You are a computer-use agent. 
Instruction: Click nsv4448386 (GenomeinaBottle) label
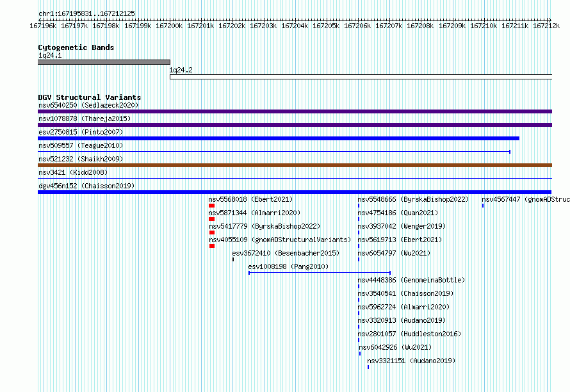[x=412, y=280]
